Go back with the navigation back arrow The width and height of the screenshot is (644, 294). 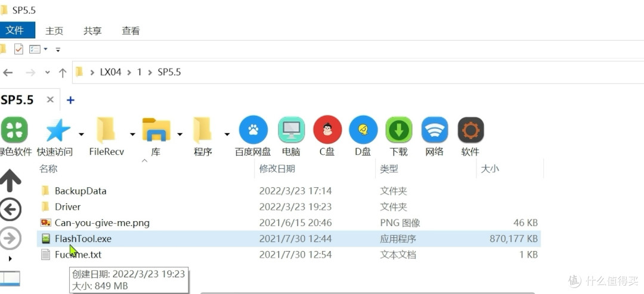click(x=8, y=73)
